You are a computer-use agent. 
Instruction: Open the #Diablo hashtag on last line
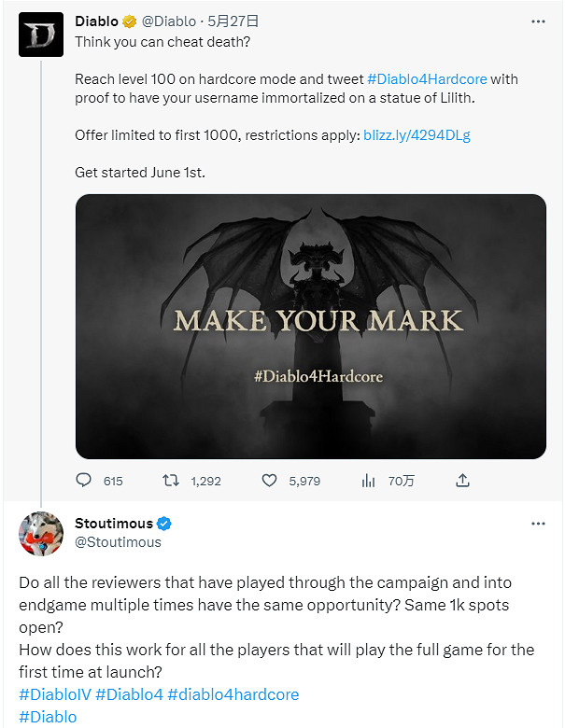47,717
